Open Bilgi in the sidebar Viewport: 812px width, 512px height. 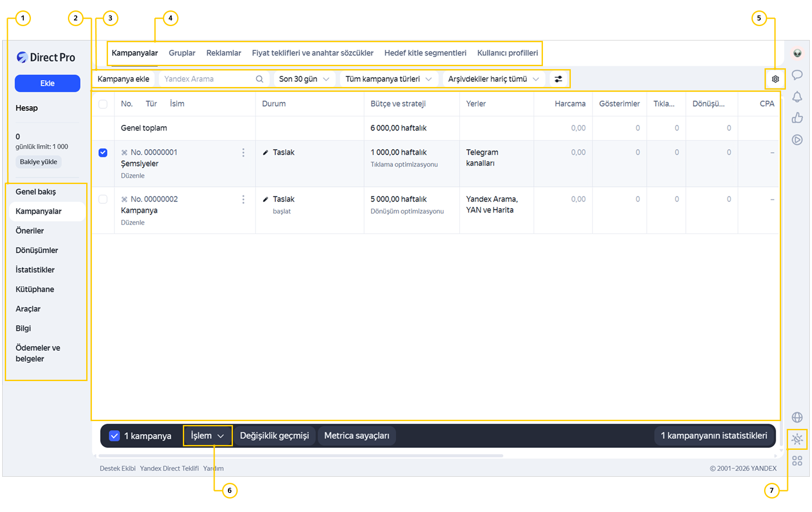pyautogui.click(x=23, y=328)
